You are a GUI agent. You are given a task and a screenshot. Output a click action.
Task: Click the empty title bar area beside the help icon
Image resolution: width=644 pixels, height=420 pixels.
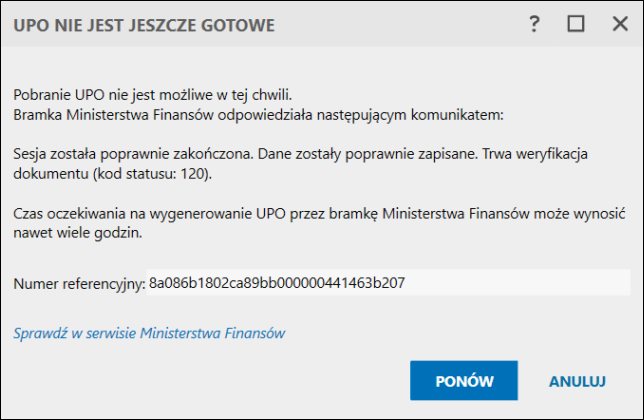[398, 24]
